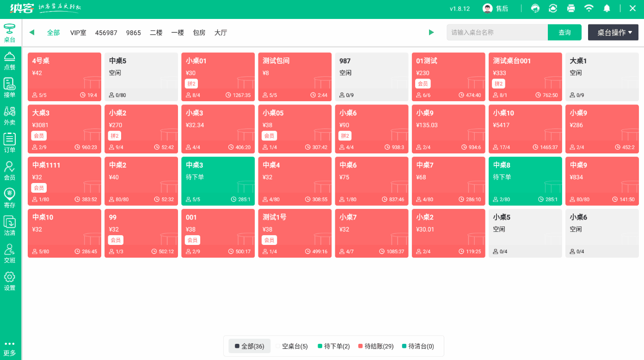The width and height of the screenshot is (644, 360).
Task: Click the green right arrow to scroll tabs
Action: click(x=431, y=32)
